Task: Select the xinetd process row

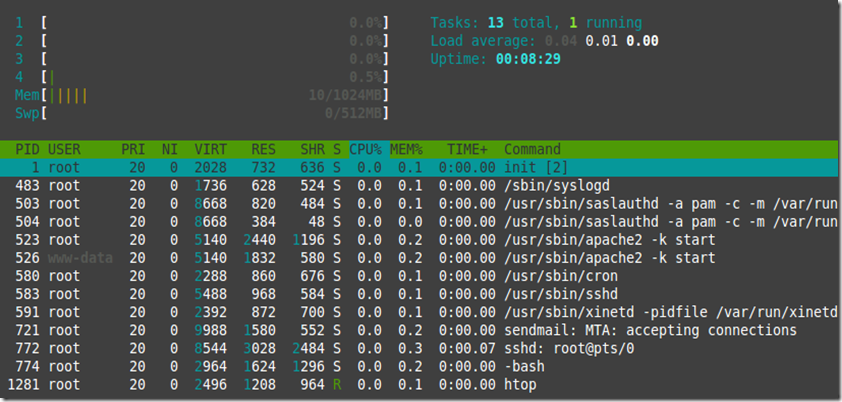Action: [419, 312]
